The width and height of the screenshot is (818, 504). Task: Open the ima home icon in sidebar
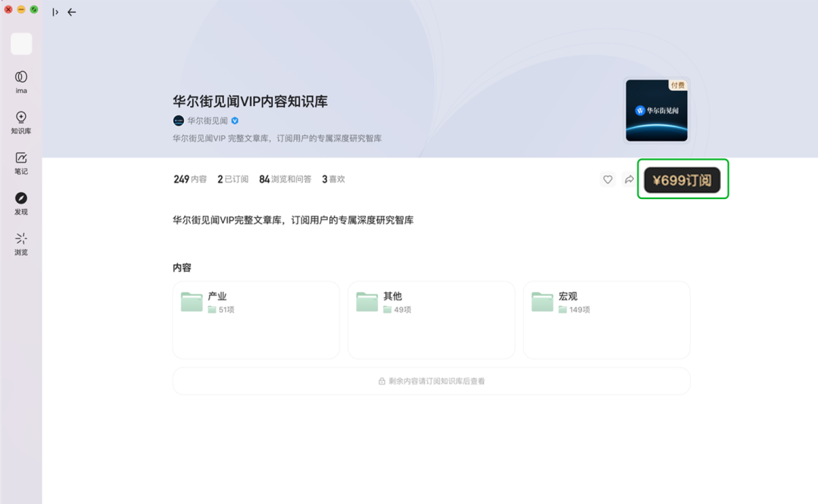tap(21, 82)
